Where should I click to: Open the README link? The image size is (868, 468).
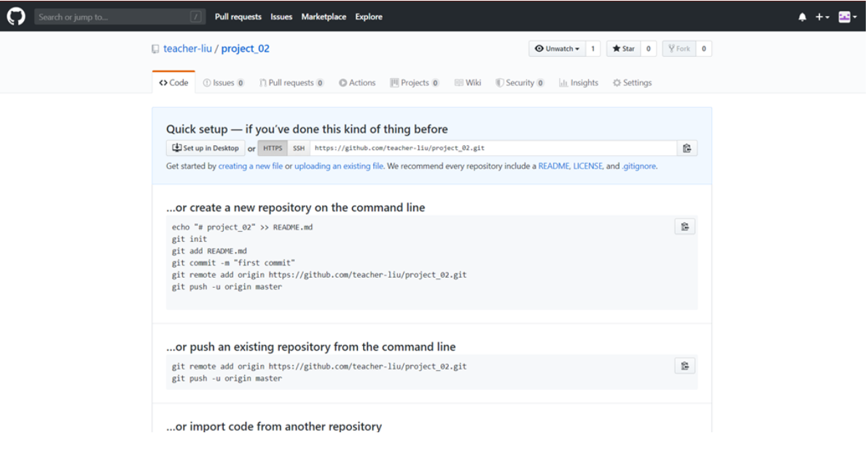tap(553, 166)
